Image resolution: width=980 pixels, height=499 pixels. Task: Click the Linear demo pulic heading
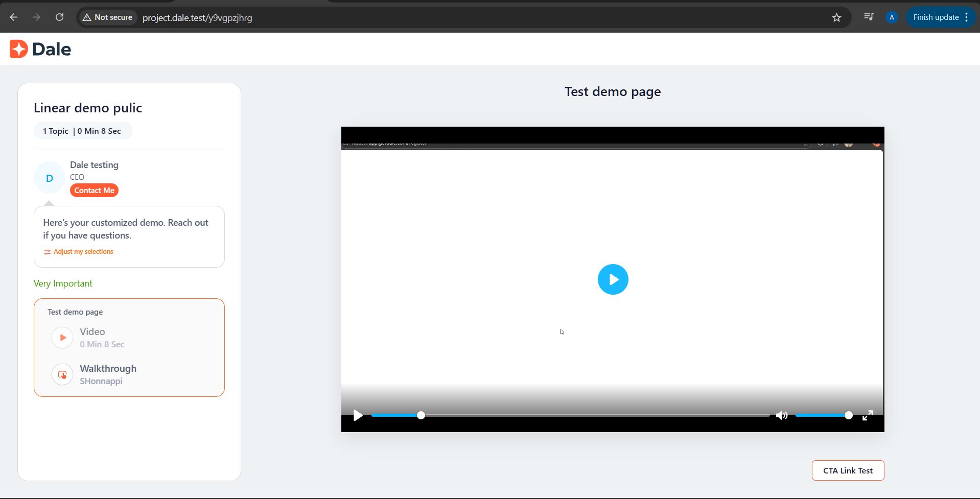[x=88, y=108]
